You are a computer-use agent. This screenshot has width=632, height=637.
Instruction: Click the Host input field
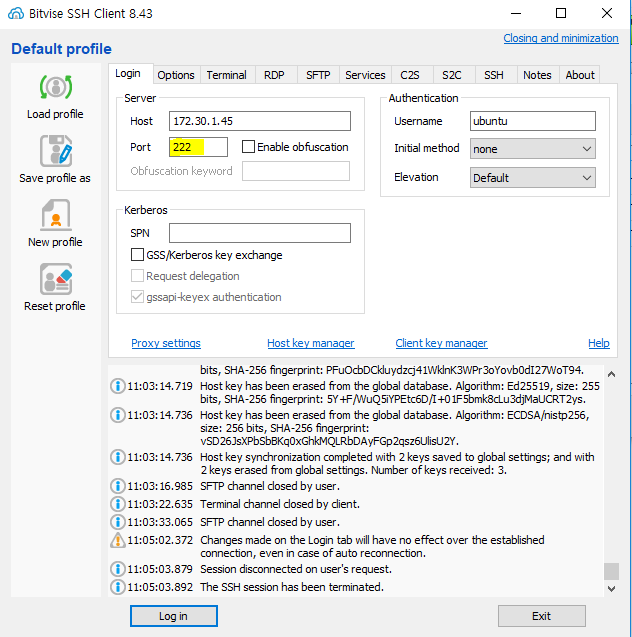point(260,121)
